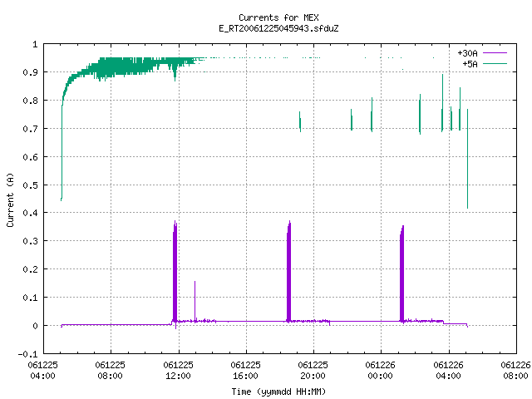Click x-axis label 061225 12:00
Viewport: 532px width, 399px height.
coord(178,370)
